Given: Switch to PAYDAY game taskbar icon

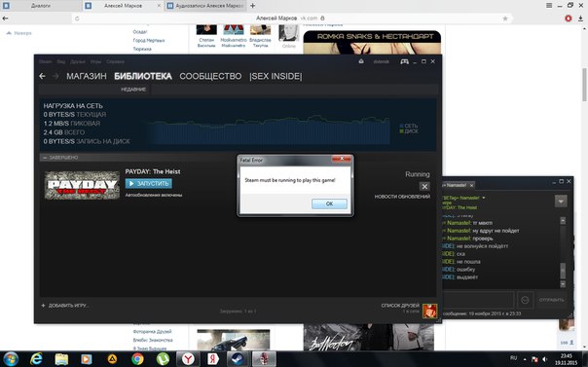Looking at the screenshot, I should point(264,359).
